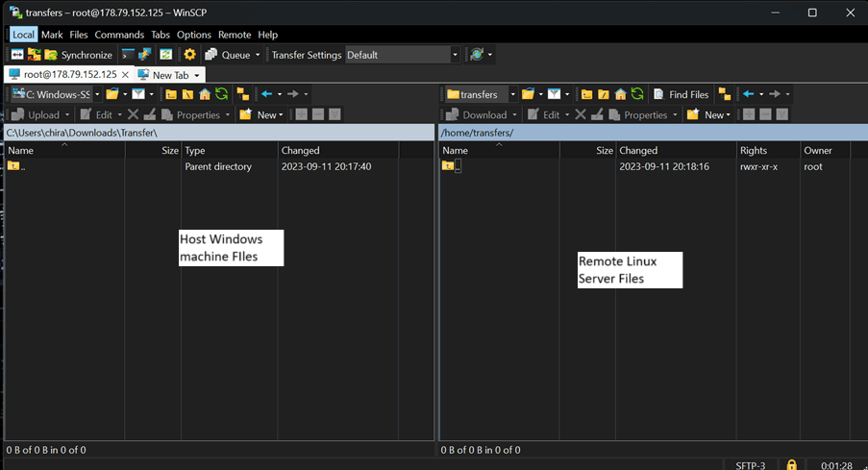Image resolution: width=868 pixels, height=470 pixels.
Task: Click the Keep Remote Directory Up To Date icon
Action: tap(165, 54)
